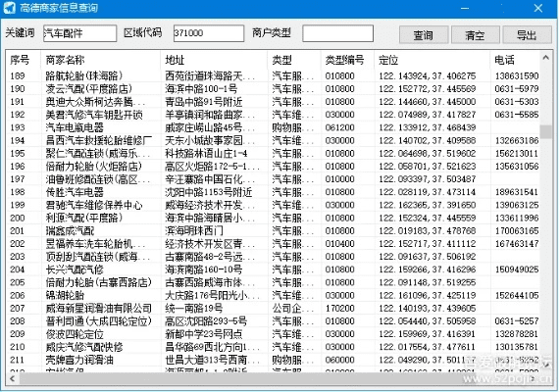Click phone 0631-5257 cell in row 208
This screenshot has width=560, height=392.
517,321
